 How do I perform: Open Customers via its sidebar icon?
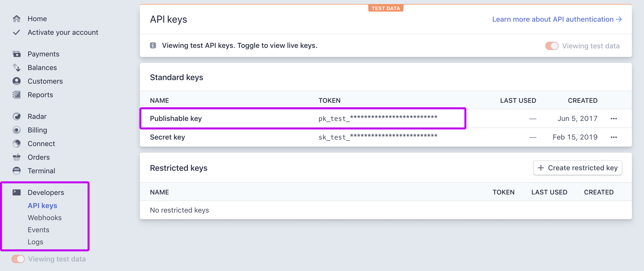tap(16, 81)
